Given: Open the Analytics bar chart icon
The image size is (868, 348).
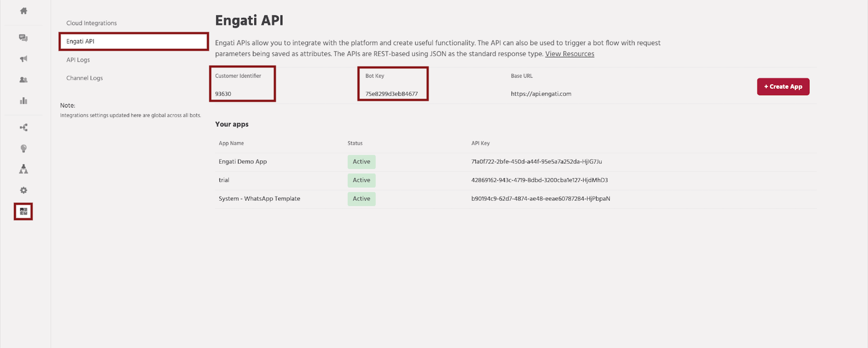Looking at the screenshot, I should click(23, 101).
